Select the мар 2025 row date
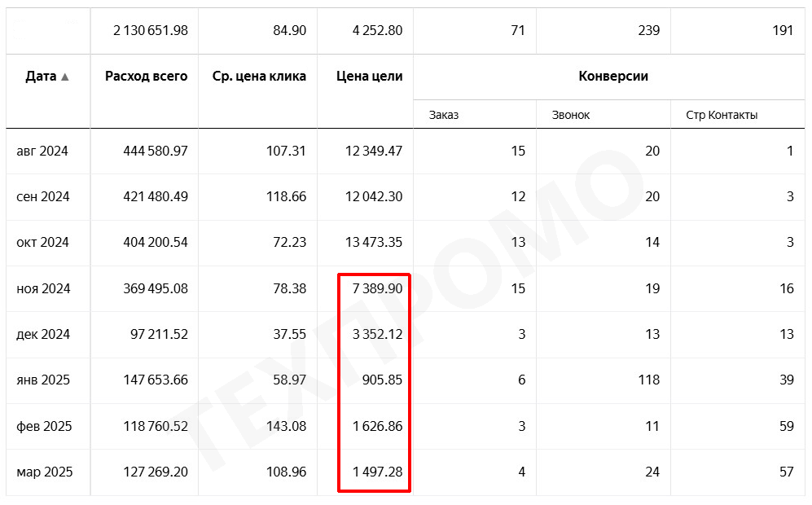 (x=45, y=472)
